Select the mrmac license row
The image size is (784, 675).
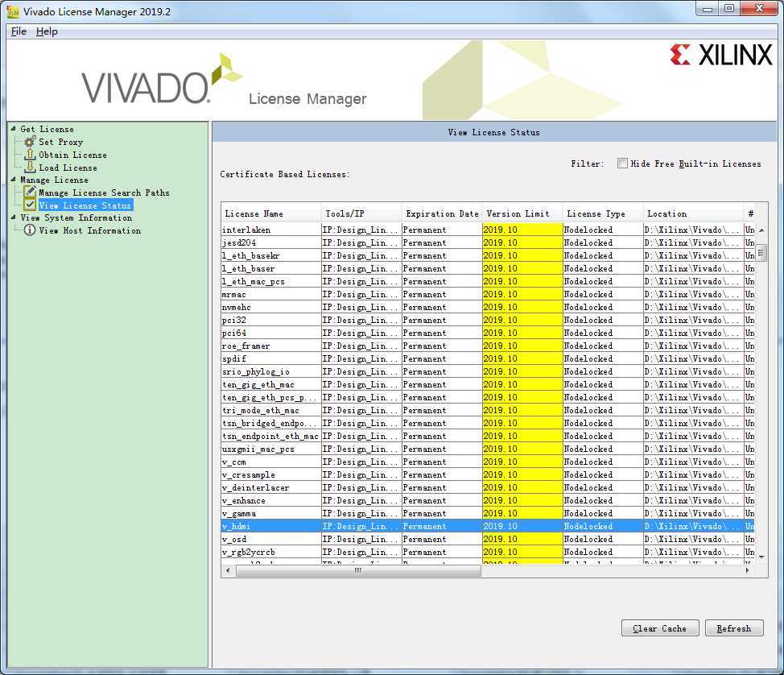(488, 294)
